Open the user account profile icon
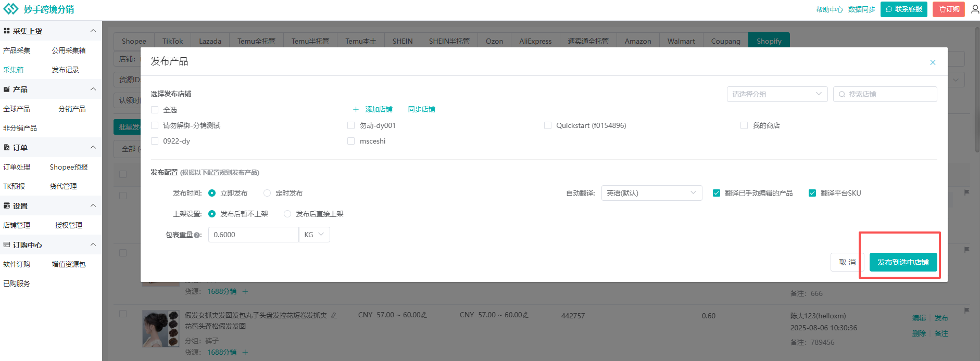Viewport: 980px width, 361px height. pos(975,9)
